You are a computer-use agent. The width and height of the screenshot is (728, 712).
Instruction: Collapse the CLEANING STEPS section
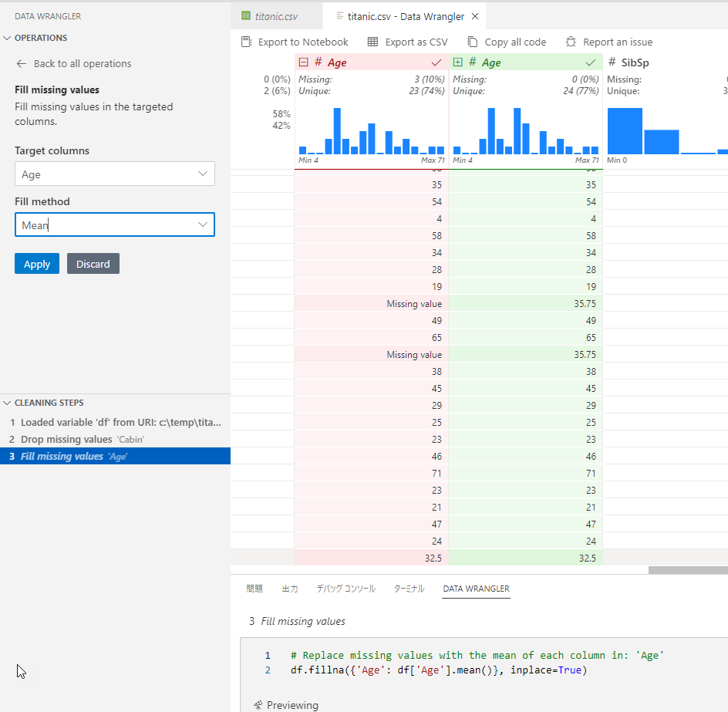(x=6, y=402)
